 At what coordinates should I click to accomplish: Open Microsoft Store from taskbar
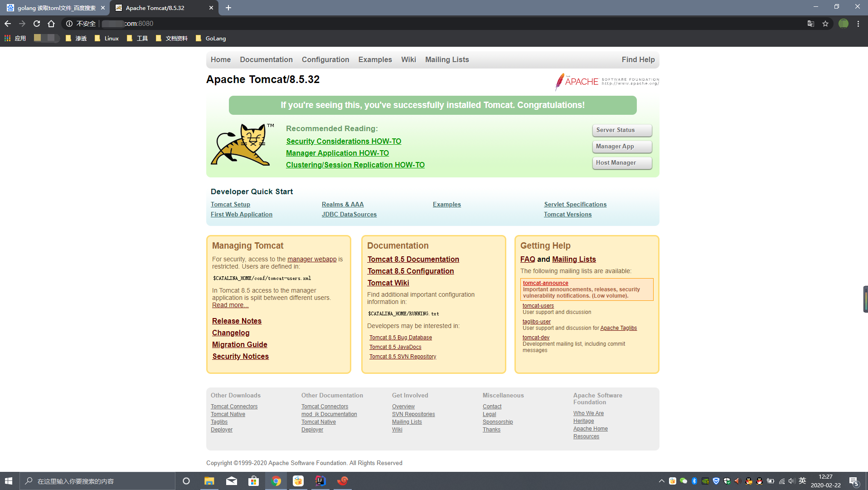point(254,481)
